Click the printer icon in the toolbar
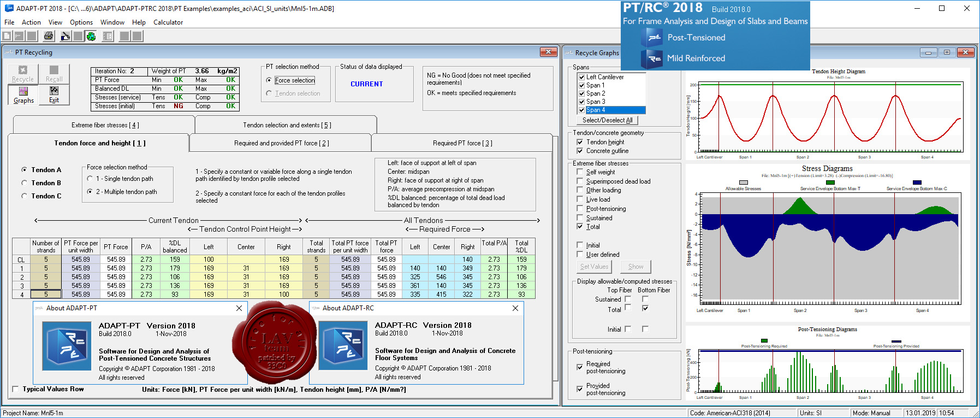The height and width of the screenshot is (418, 980). [x=49, y=36]
